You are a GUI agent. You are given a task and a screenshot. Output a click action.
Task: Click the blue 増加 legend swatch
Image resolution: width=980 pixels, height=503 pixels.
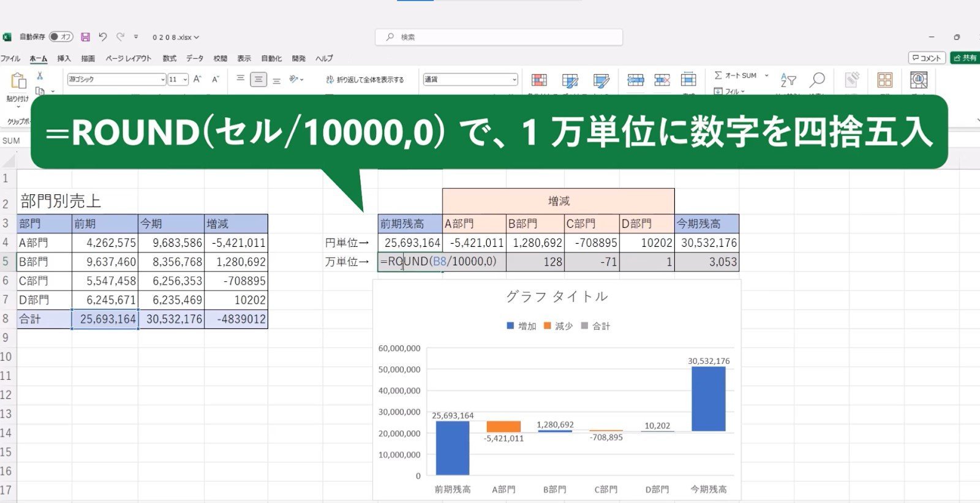click(x=510, y=326)
